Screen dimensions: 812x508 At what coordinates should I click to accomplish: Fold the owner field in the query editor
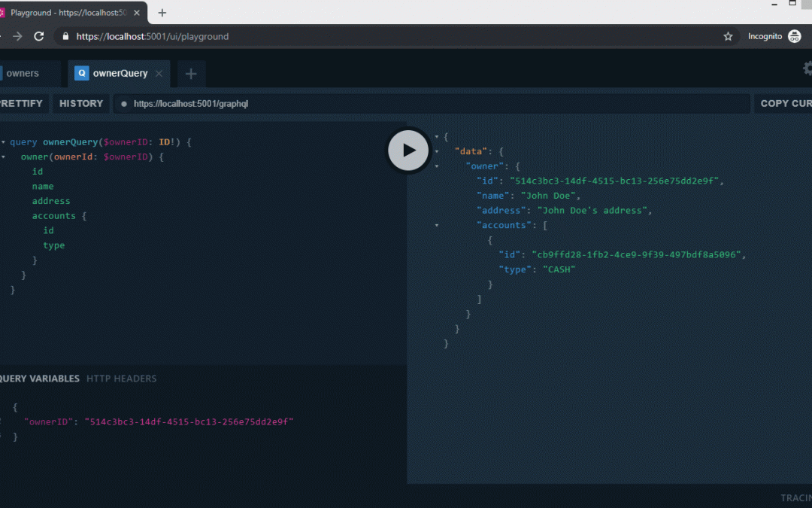click(4, 157)
